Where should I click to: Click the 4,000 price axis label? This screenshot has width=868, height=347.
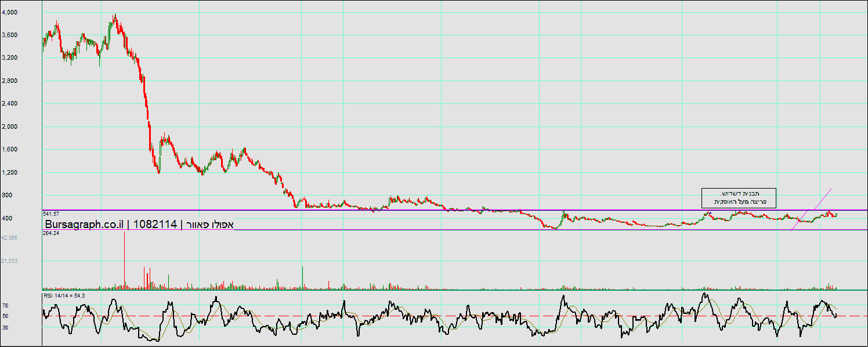(9, 12)
